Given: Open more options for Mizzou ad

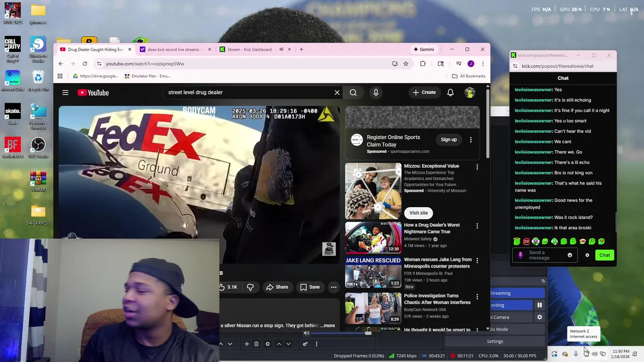Looking at the screenshot, I should tap(477, 167).
